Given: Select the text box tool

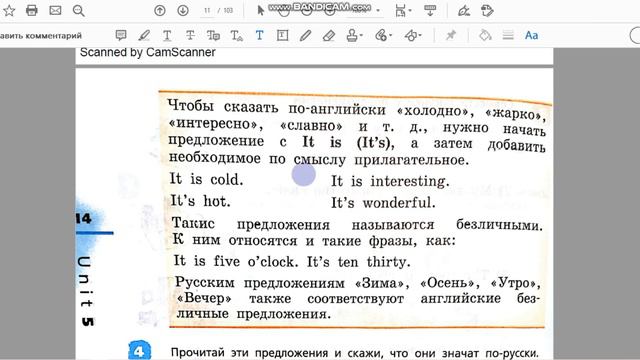Looking at the screenshot, I should coord(282,36).
